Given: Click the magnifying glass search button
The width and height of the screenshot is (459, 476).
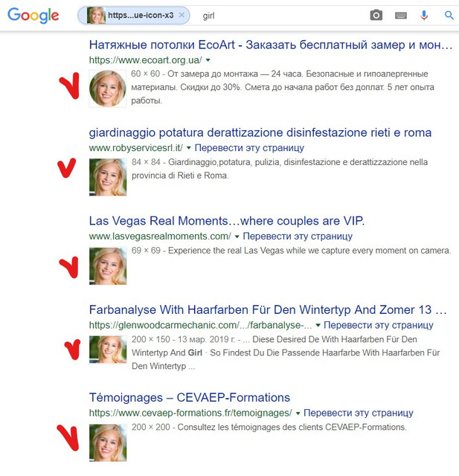Looking at the screenshot, I should (449, 15).
